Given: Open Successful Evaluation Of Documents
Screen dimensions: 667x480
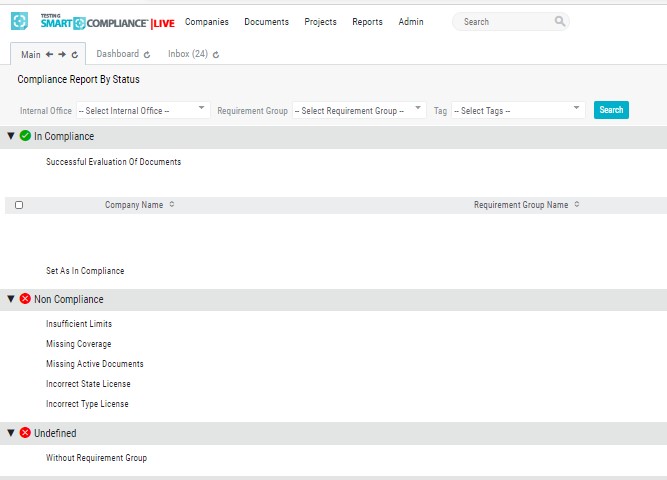Looking at the screenshot, I should coord(113,162).
